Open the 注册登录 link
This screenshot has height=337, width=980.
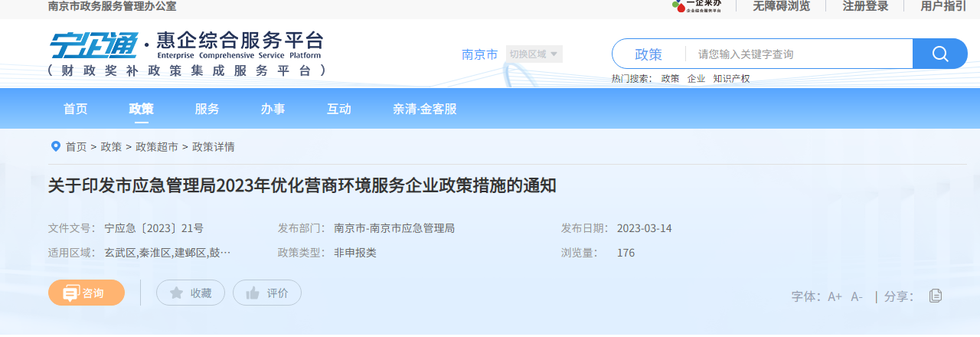[865, 6]
